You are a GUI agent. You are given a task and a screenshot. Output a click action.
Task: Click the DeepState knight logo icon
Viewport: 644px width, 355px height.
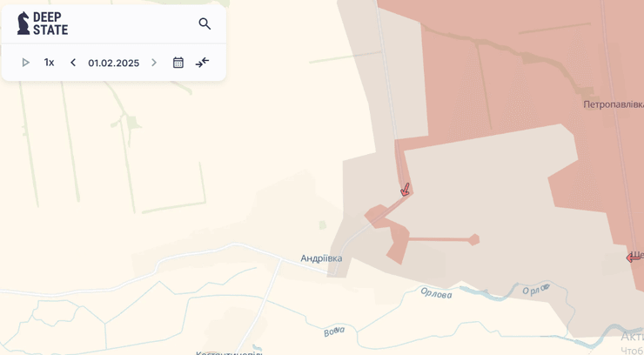(x=23, y=23)
